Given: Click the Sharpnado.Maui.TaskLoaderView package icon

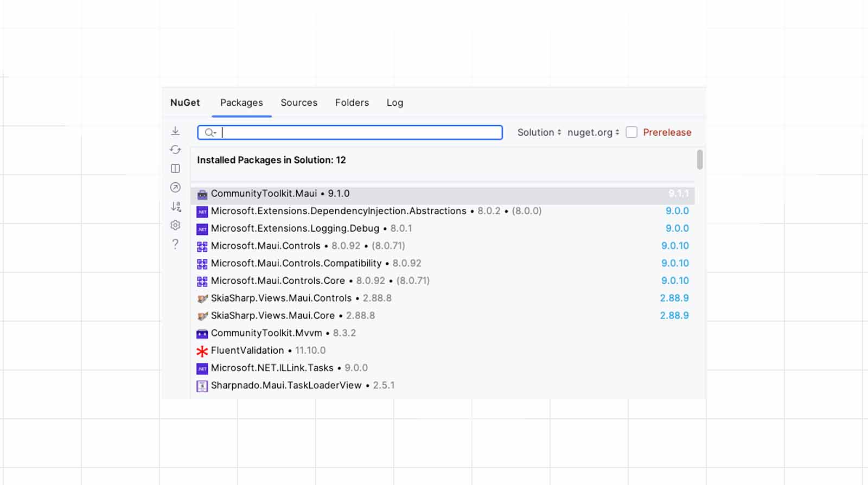Looking at the screenshot, I should click(202, 386).
